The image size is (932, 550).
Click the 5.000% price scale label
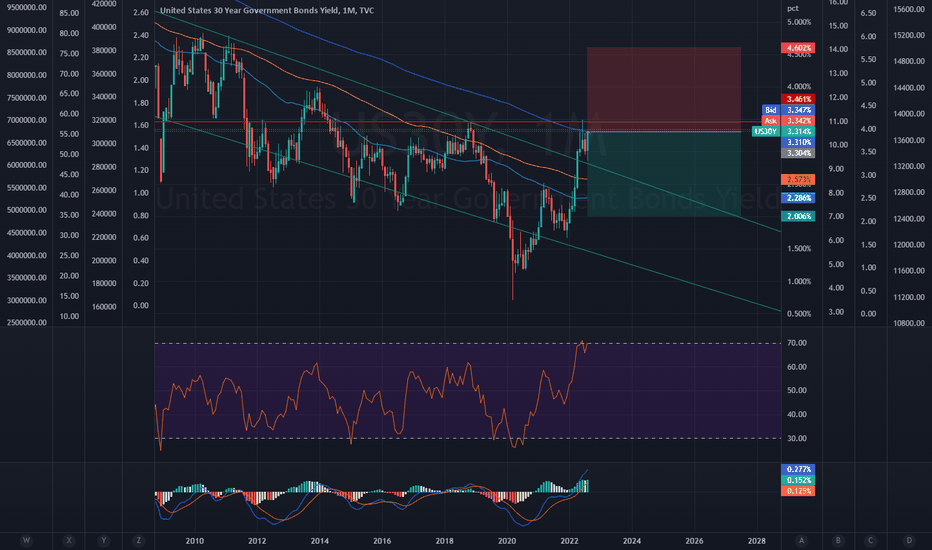(x=799, y=22)
